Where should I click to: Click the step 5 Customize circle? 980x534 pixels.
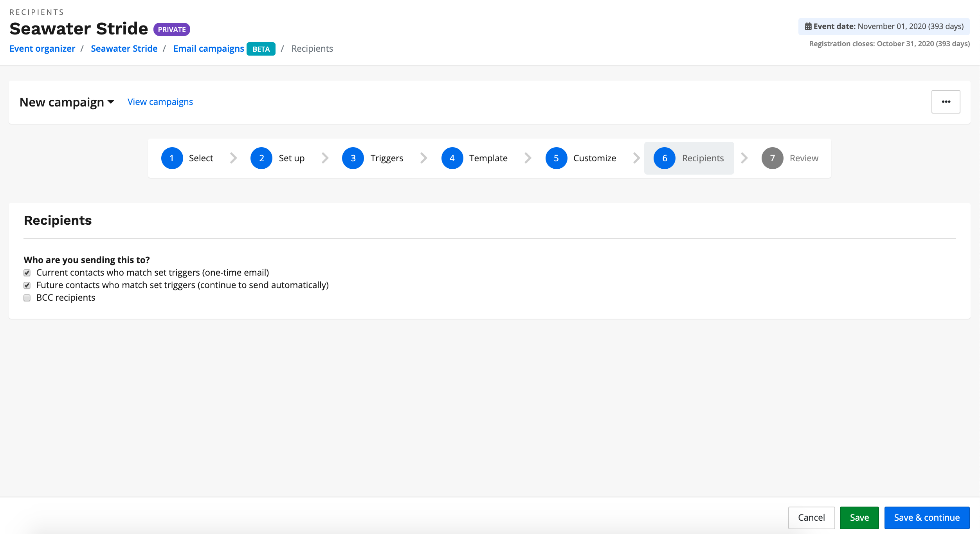(556, 158)
